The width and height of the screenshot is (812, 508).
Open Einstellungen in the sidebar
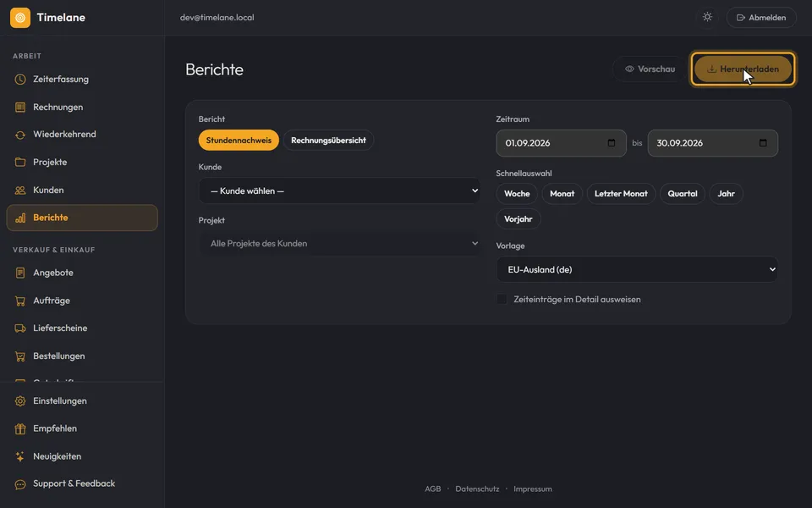pyautogui.click(x=82, y=401)
